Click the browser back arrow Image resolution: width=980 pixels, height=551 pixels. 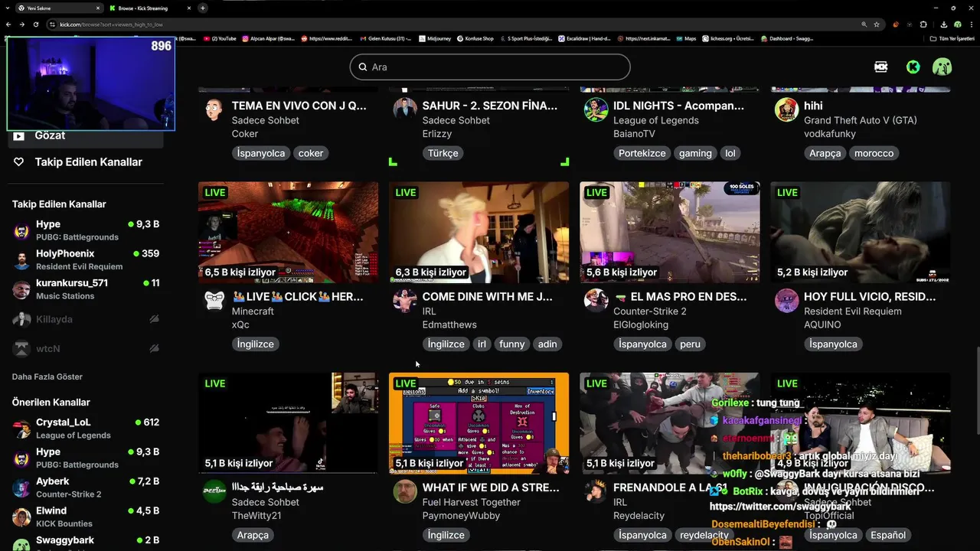click(x=8, y=24)
